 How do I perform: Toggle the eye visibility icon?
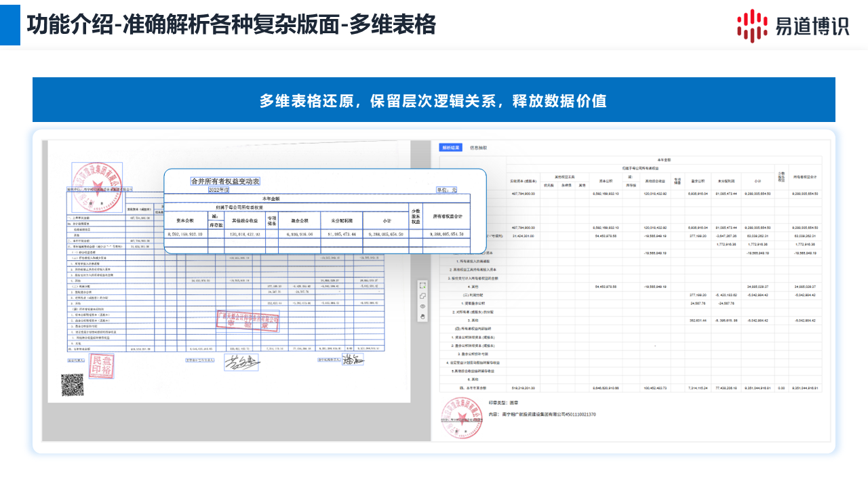click(422, 306)
